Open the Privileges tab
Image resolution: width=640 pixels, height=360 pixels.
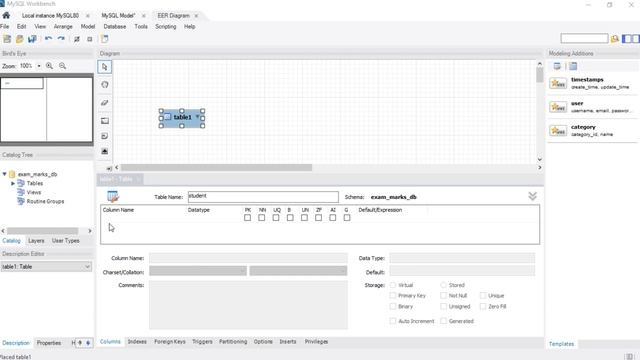tap(316, 342)
